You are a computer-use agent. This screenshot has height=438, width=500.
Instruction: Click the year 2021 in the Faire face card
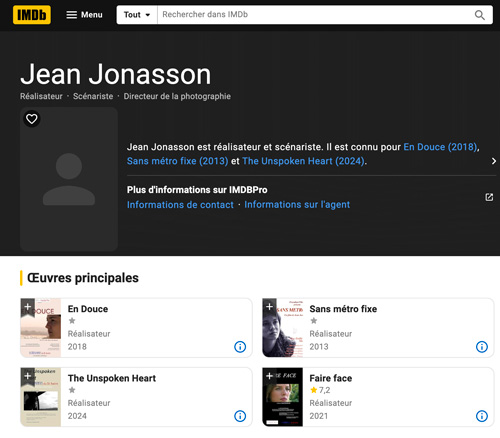point(319,416)
